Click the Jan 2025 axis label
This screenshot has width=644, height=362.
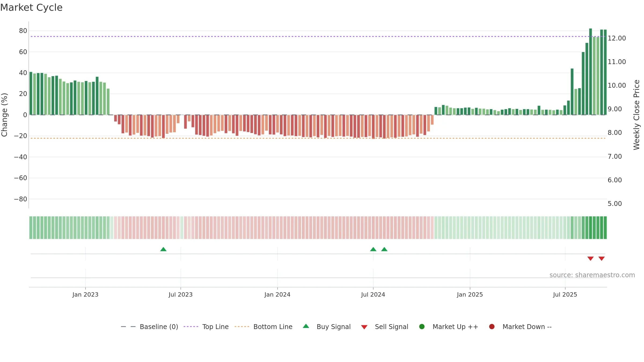click(x=470, y=295)
